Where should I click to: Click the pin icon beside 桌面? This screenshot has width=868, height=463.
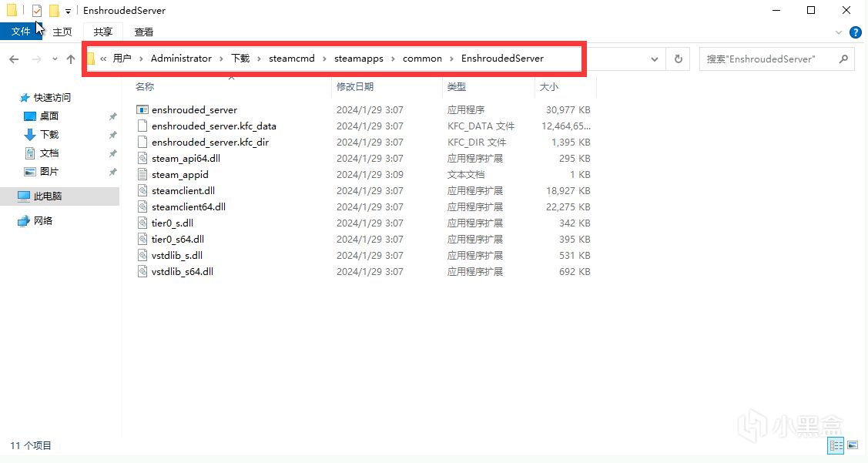tap(113, 116)
